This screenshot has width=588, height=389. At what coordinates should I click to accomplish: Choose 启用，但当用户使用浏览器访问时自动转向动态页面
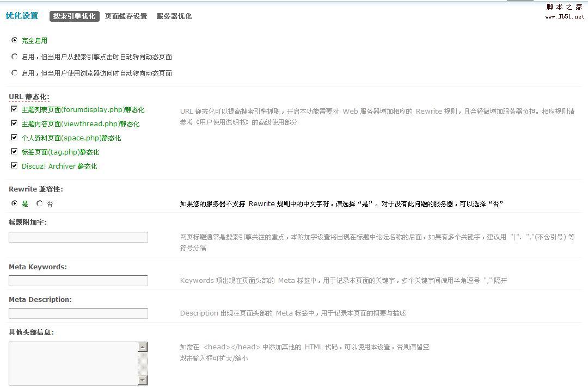pos(15,72)
